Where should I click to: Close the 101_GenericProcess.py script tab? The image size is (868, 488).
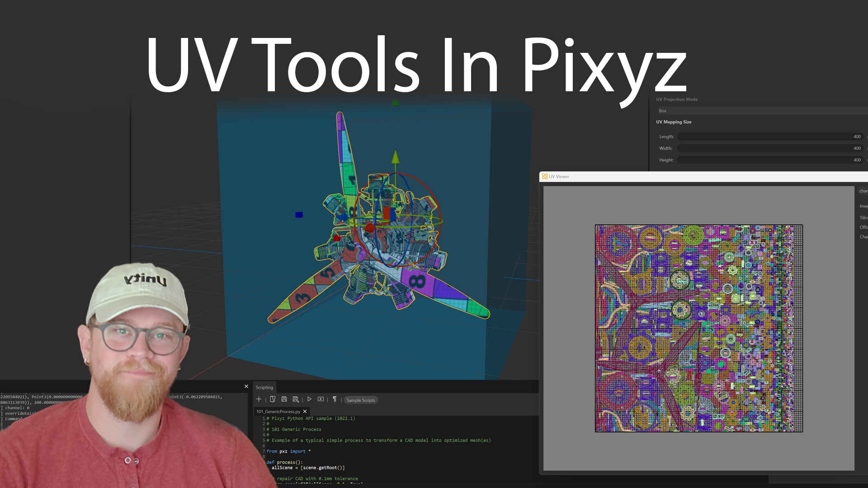click(x=305, y=412)
